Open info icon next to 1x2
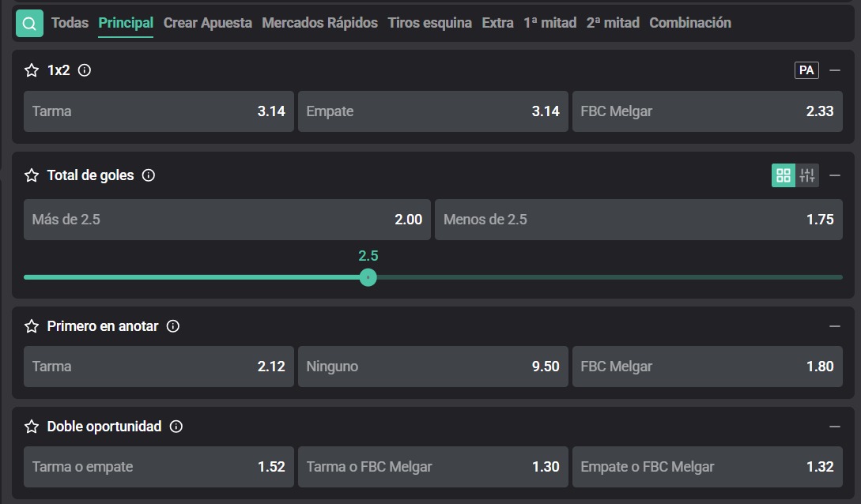 (84, 70)
